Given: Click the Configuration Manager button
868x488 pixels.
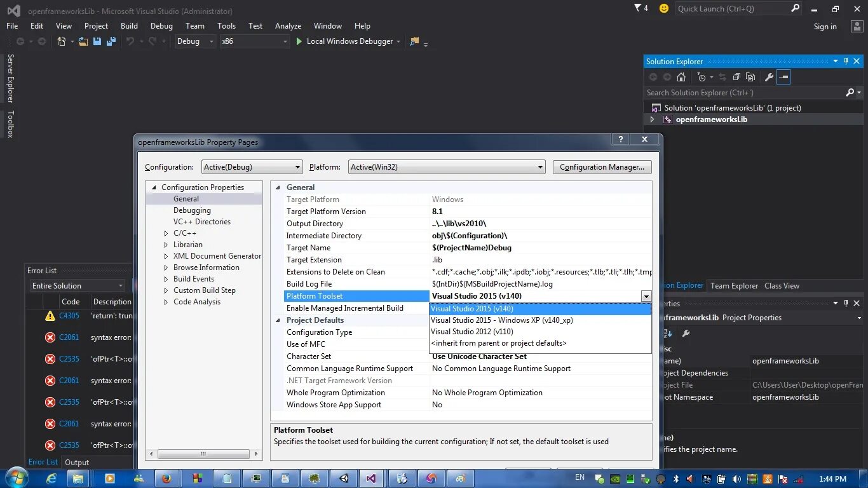Looking at the screenshot, I should 602,167.
